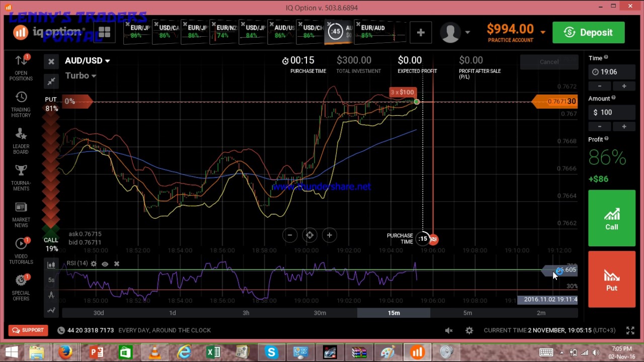
Task: Select the 1d chart timeframe
Action: [173, 313]
